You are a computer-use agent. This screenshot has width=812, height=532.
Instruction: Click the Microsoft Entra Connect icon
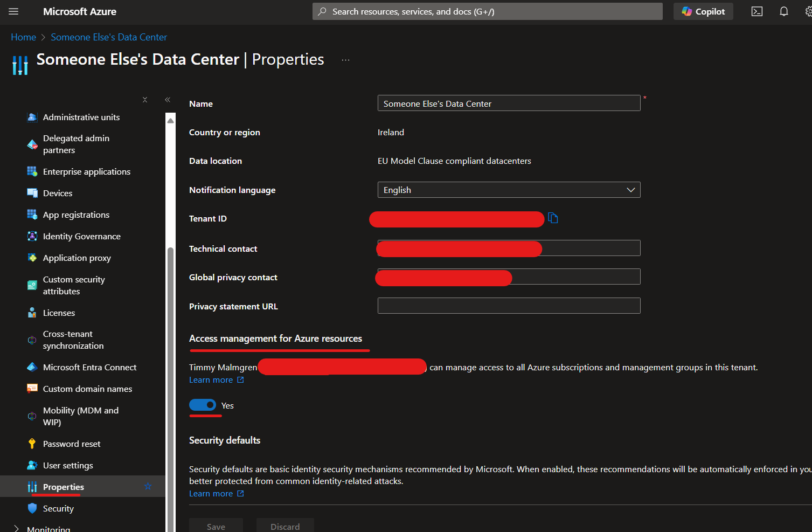[x=32, y=367]
